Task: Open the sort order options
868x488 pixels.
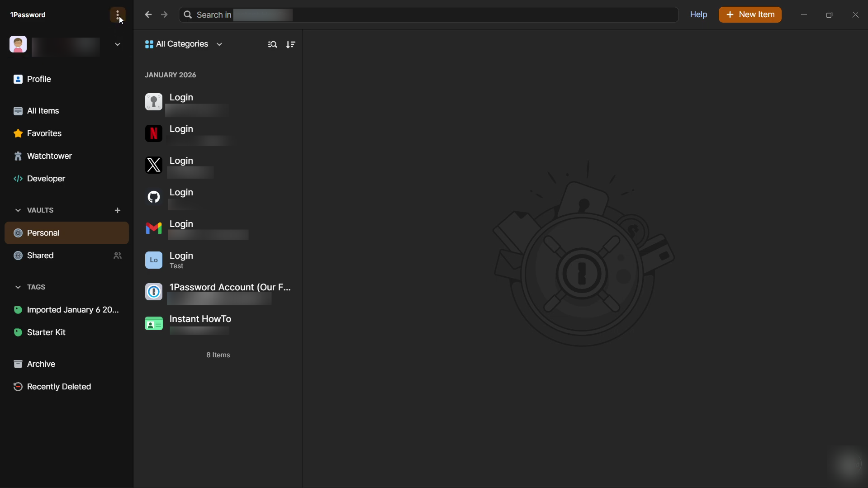Action: pyautogui.click(x=290, y=44)
